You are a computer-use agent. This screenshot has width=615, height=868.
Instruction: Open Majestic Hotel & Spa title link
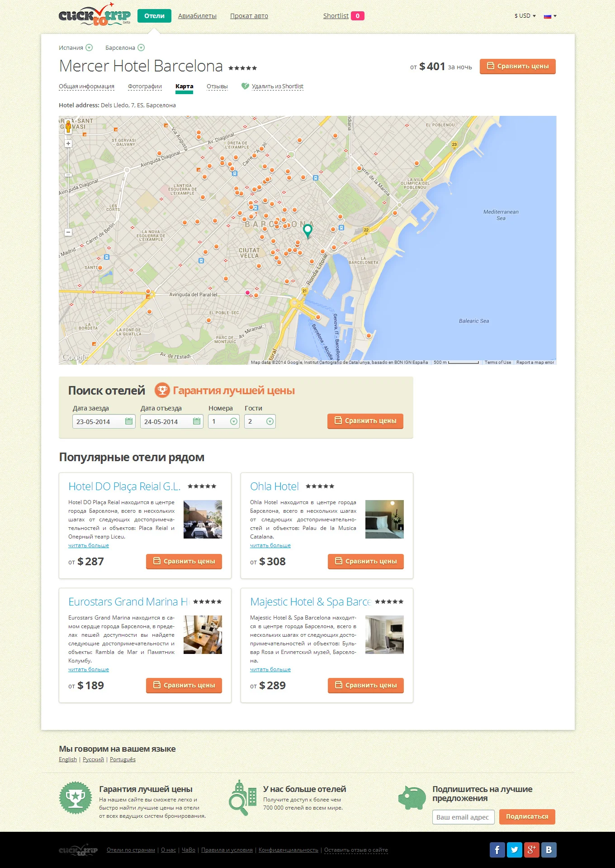coord(311,602)
